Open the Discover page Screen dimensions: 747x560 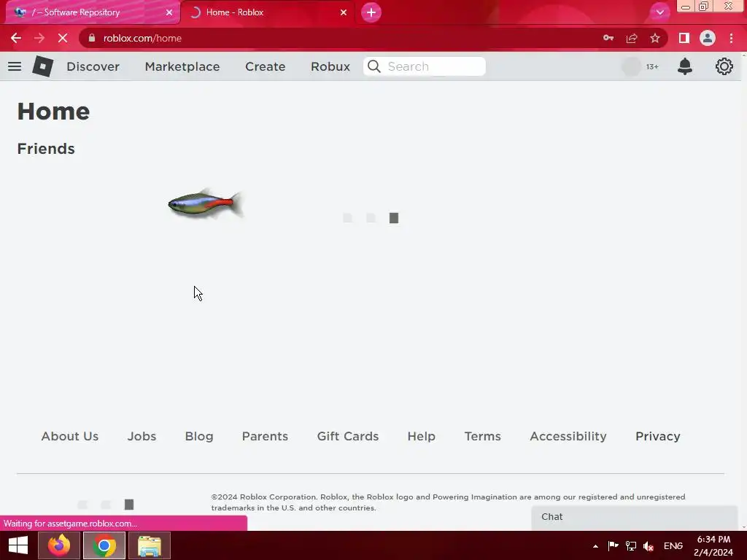click(x=93, y=66)
